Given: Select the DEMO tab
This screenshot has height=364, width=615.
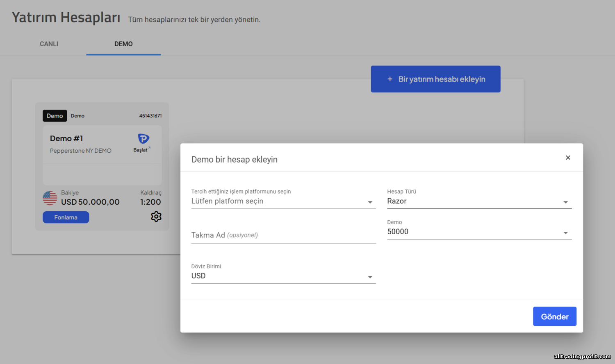Looking at the screenshot, I should 123,44.
